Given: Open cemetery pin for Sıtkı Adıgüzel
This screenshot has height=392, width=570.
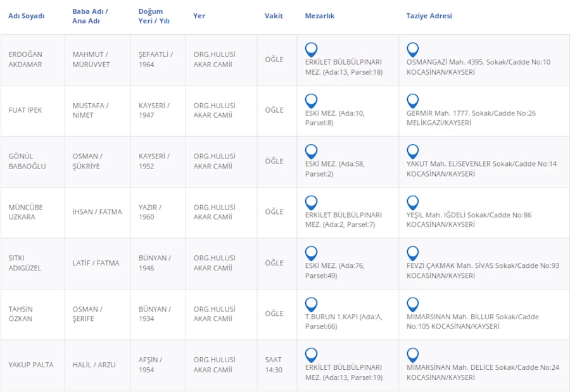Looking at the screenshot, I should [311, 253].
